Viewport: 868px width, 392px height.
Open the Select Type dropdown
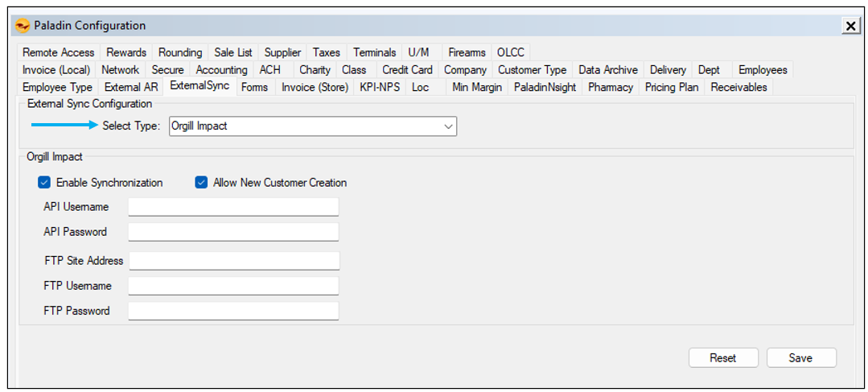[313, 126]
